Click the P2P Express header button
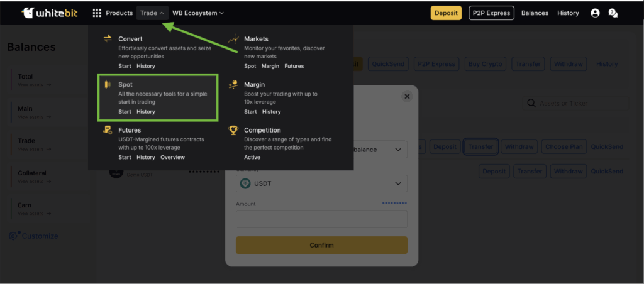This screenshot has height=284, width=644. point(491,13)
